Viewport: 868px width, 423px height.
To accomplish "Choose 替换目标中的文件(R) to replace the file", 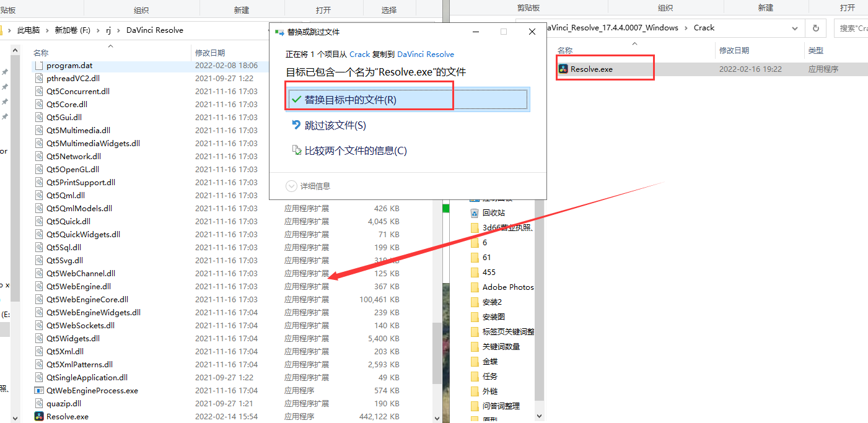I will pos(406,100).
